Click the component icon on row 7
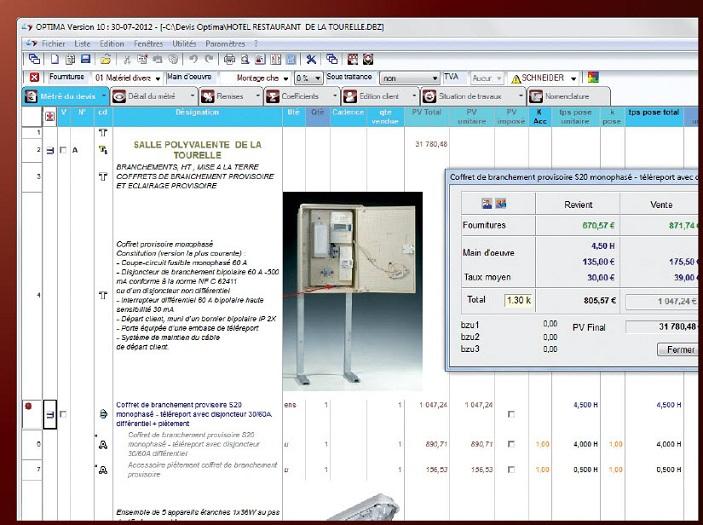703x525 pixels. 103,470
